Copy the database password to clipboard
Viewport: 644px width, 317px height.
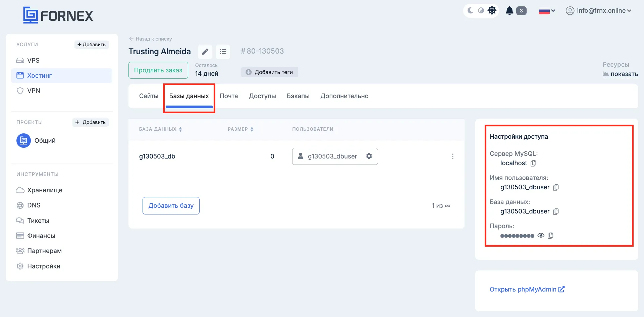(x=550, y=236)
